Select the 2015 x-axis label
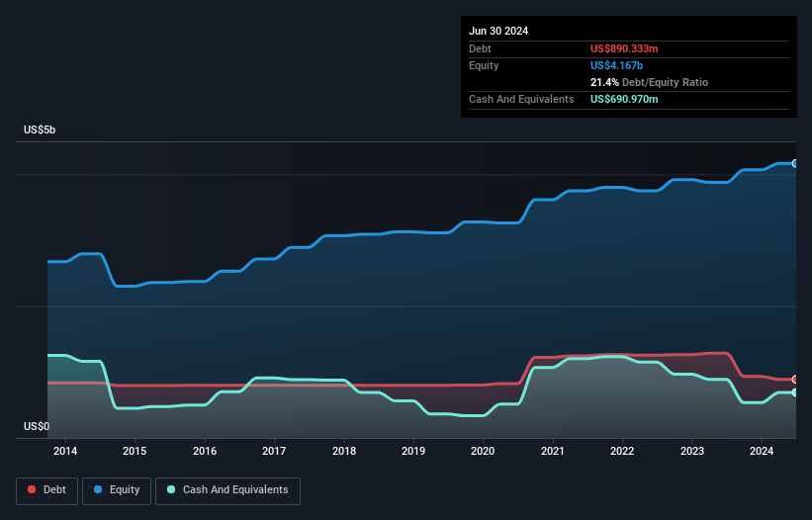The width and height of the screenshot is (812, 520). coord(135,451)
